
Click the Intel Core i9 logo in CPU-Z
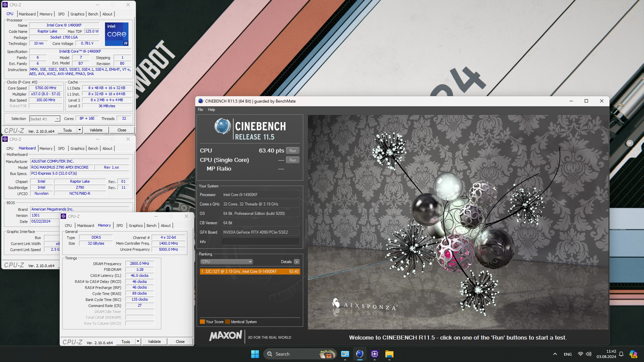tap(117, 34)
